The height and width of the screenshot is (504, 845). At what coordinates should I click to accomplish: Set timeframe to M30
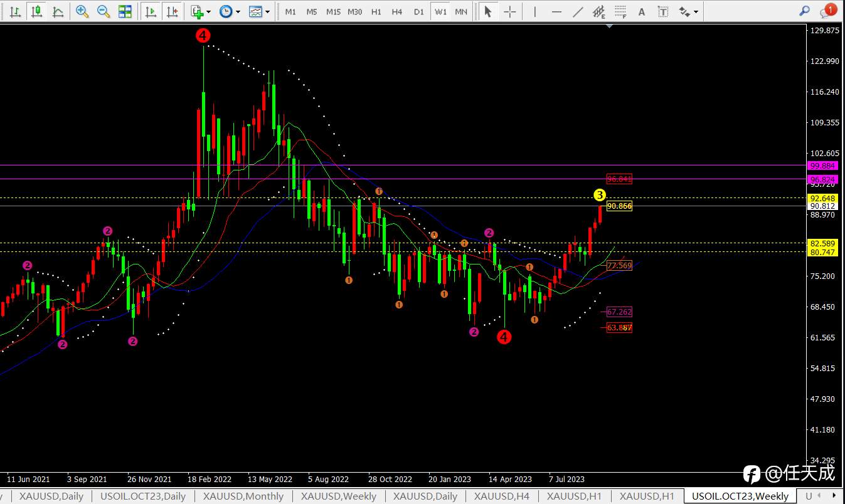[354, 12]
